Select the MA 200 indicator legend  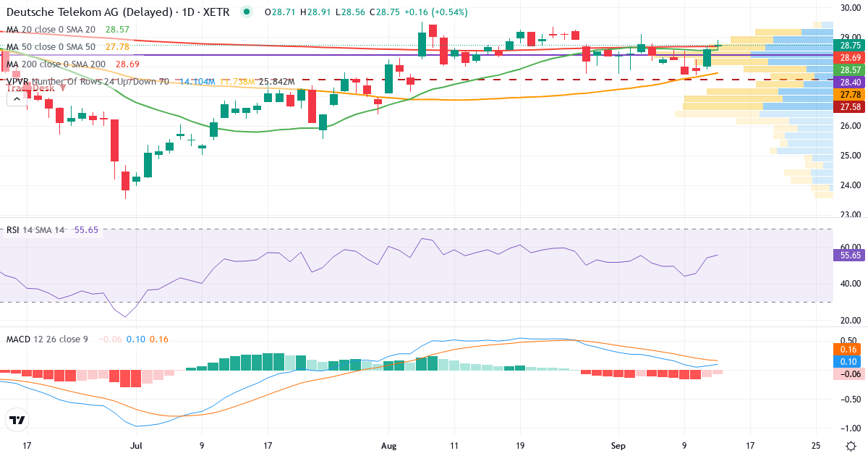tap(56, 64)
